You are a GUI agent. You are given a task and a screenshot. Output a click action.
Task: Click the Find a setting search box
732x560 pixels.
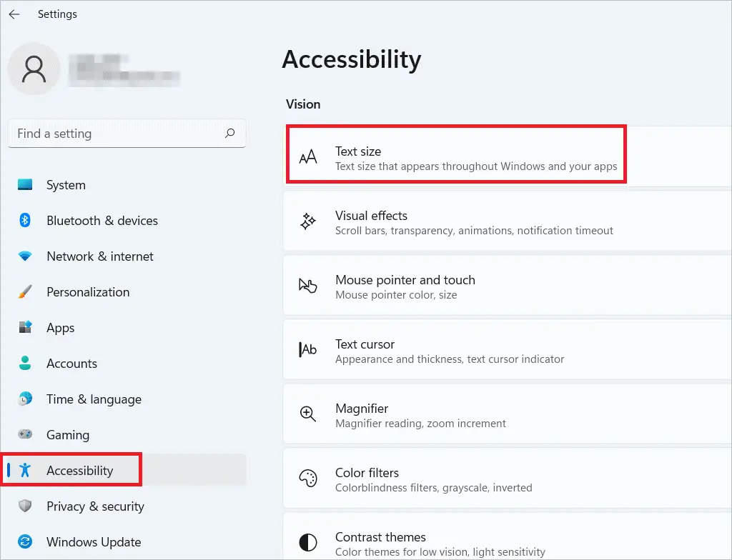127,134
